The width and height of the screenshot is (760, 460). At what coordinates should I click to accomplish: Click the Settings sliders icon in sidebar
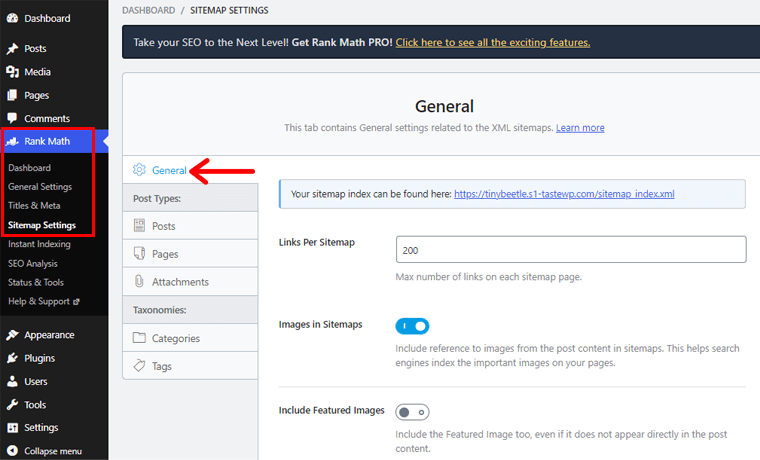[13, 428]
